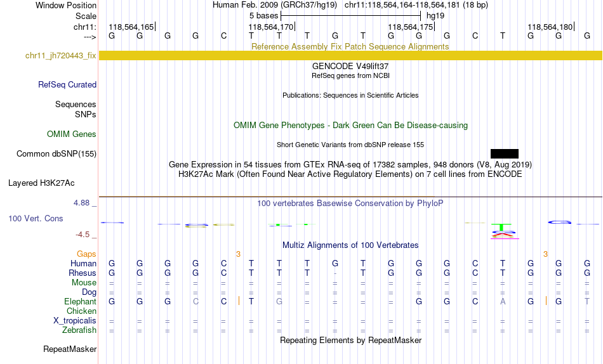Click the tall green T conservation logo
Image resolution: width=603 pixels, height=364 pixels.
coord(501,227)
